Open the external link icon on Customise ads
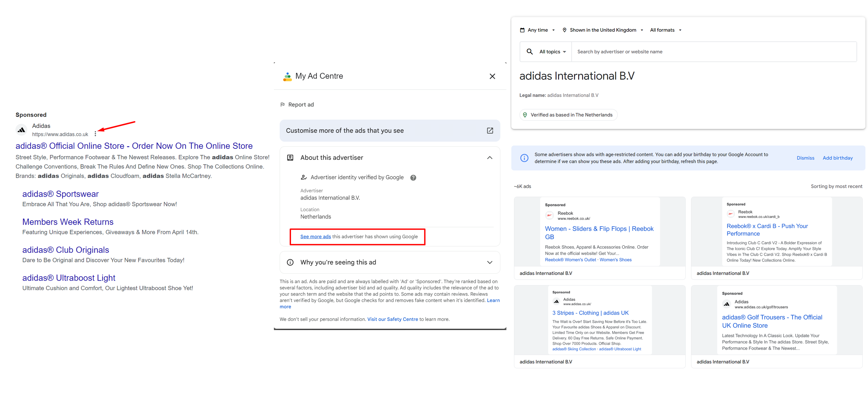868x414 pixels. pyautogui.click(x=490, y=131)
